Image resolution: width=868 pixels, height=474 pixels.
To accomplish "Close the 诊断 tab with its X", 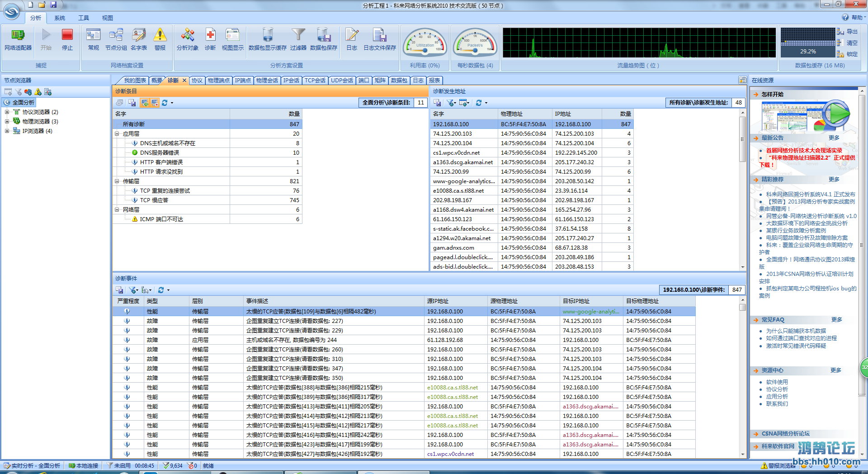I will [184, 81].
